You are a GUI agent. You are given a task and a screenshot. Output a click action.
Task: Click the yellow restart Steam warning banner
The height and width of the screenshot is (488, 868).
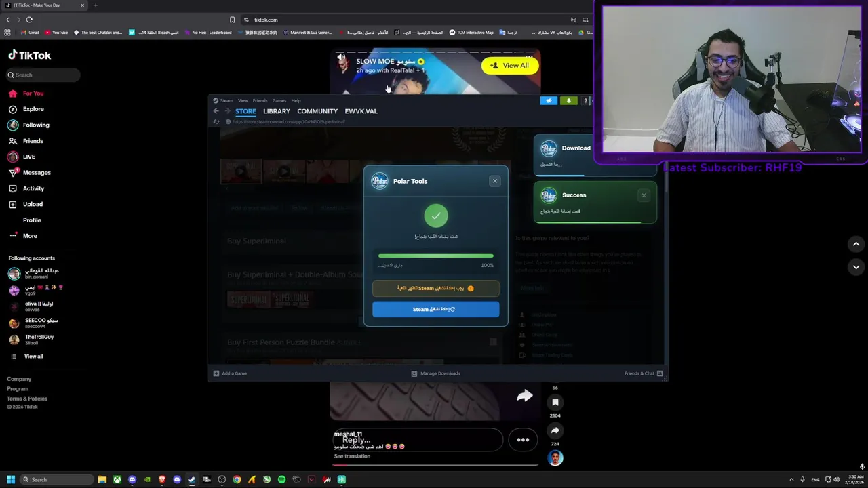(435, 289)
